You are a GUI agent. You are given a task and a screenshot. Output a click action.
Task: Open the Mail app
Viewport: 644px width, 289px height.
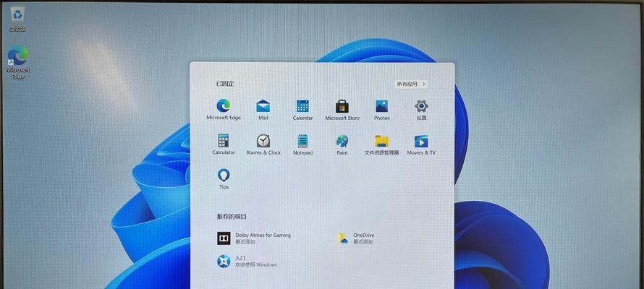coord(263,109)
